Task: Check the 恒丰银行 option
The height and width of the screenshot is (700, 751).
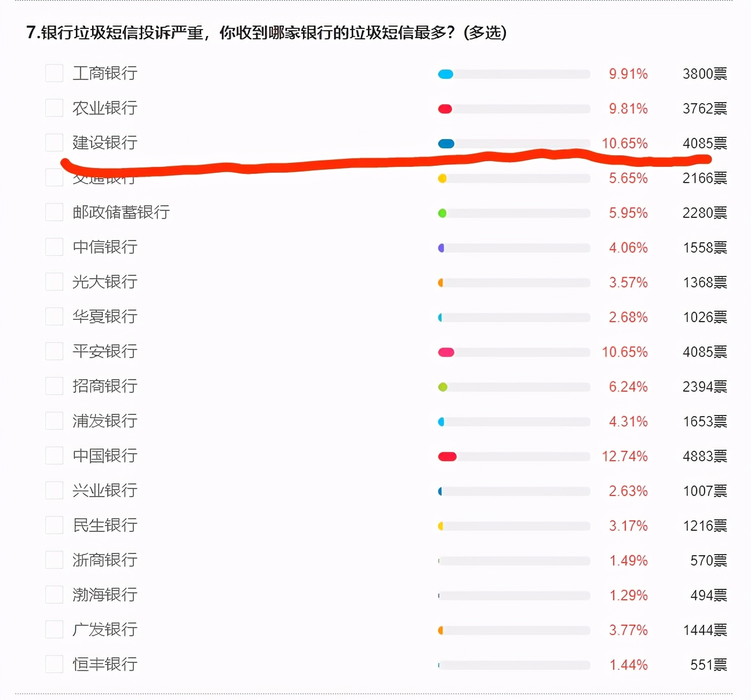Action: point(53,664)
